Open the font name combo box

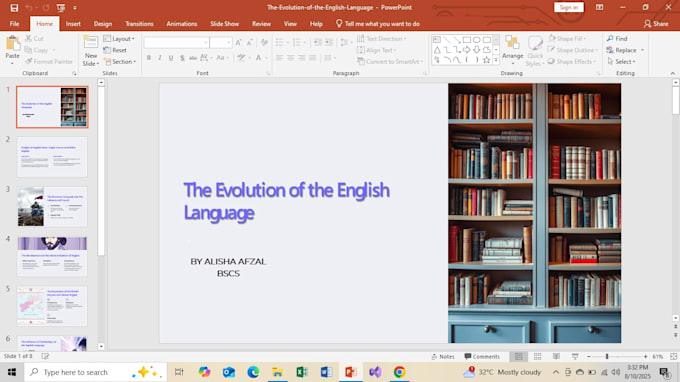point(177,42)
